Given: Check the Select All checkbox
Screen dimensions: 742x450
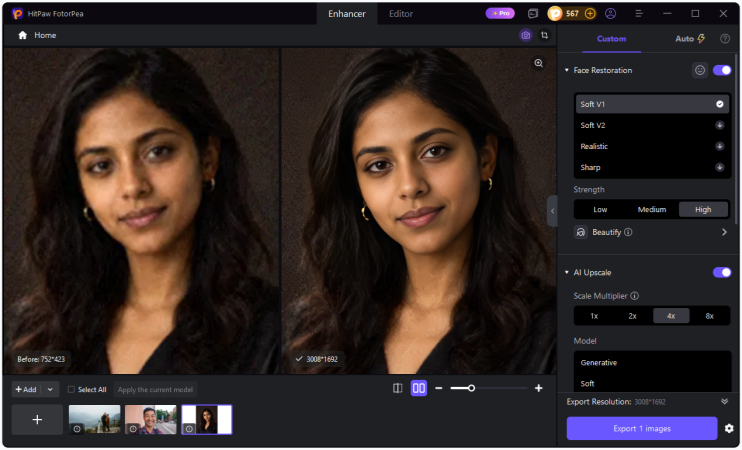Looking at the screenshot, I should pos(71,389).
